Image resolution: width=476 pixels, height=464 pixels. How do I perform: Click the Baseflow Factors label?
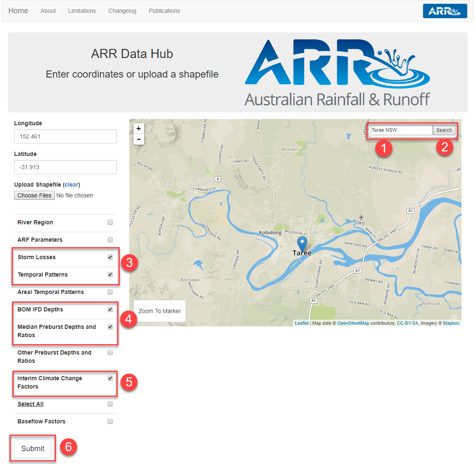41,421
